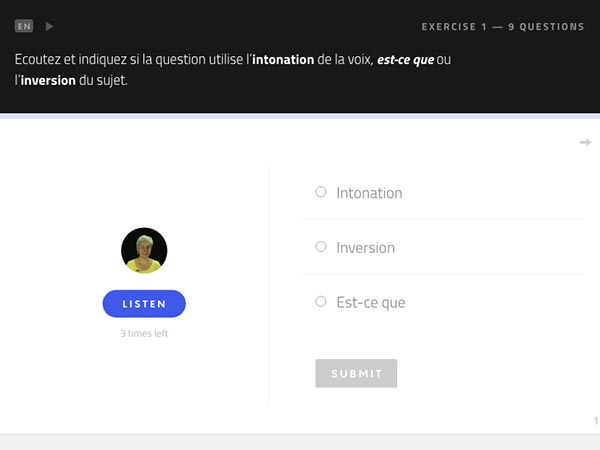
Task: Click the bold word 'intonation' in instructions
Action: (x=283, y=60)
